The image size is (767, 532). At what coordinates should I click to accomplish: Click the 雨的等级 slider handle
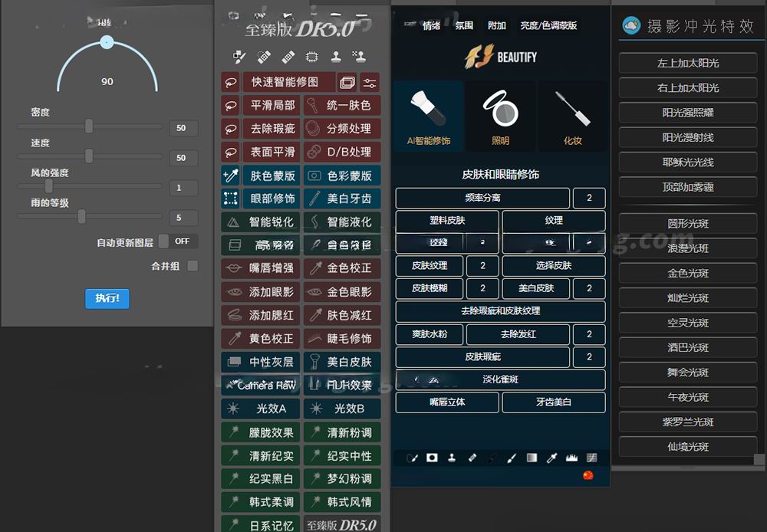(82, 216)
